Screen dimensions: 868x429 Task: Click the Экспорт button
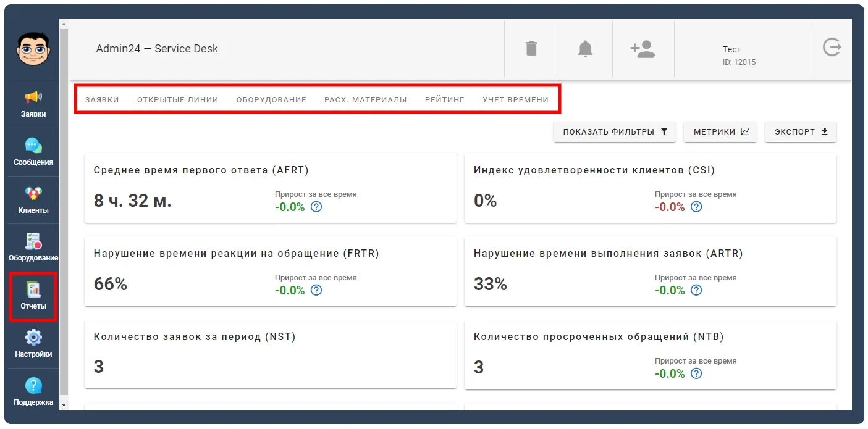pyautogui.click(x=801, y=131)
